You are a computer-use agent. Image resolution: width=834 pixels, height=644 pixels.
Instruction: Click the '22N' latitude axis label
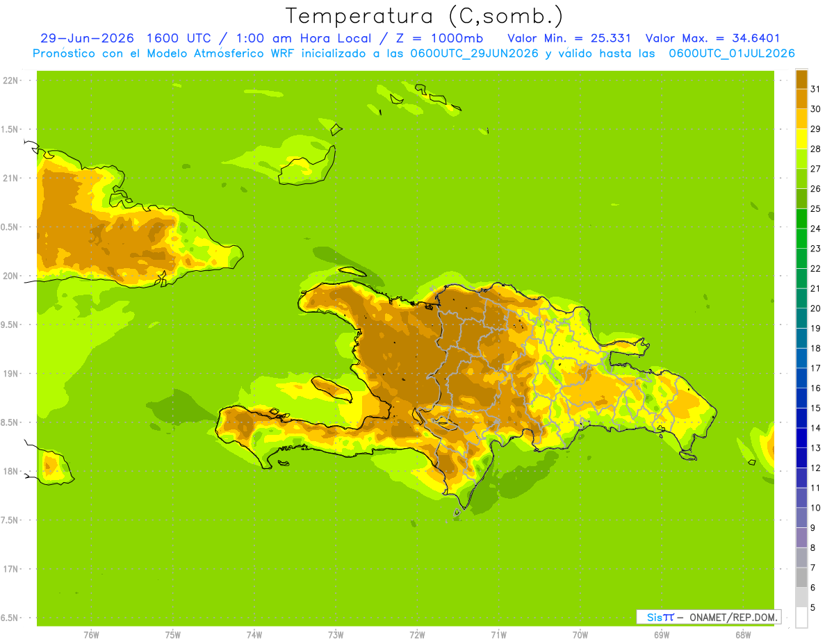click(11, 81)
